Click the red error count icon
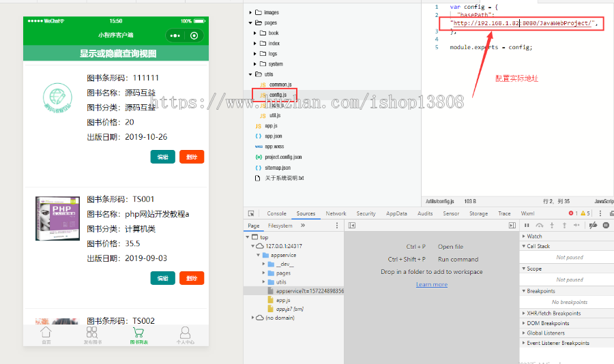The height and width of the screenshot is (364, 614). (x=571, y=213)
